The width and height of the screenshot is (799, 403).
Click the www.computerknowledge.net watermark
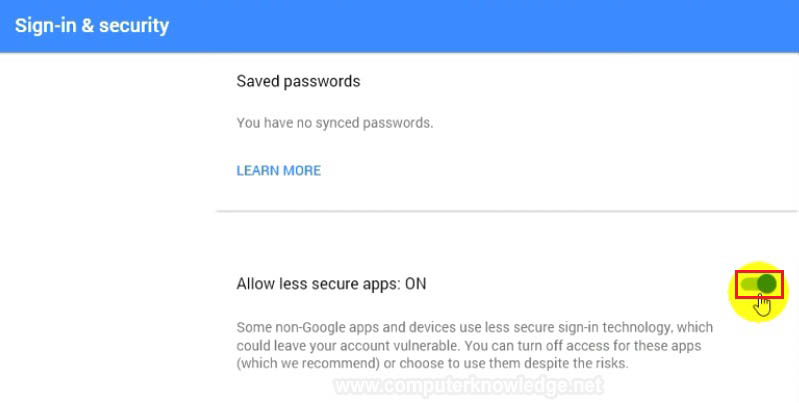469,386
